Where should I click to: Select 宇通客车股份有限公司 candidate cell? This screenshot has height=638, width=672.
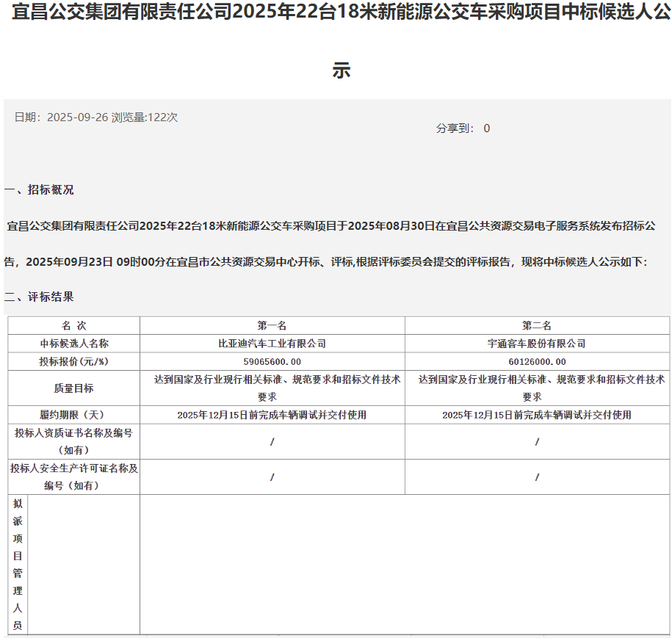coord(537,344)
